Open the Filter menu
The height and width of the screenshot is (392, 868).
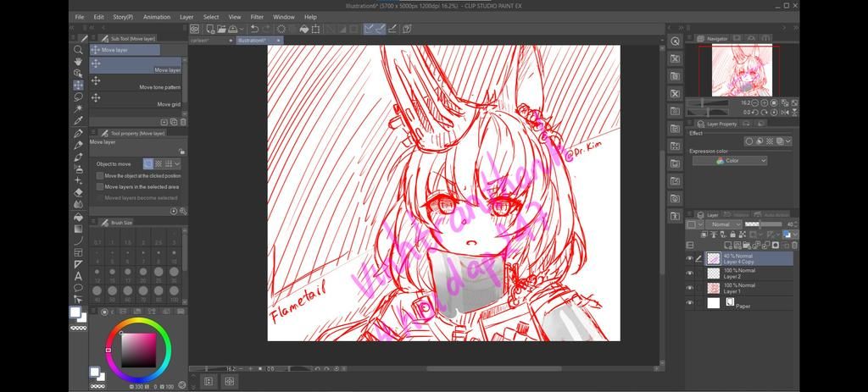[x=257, y=17]
